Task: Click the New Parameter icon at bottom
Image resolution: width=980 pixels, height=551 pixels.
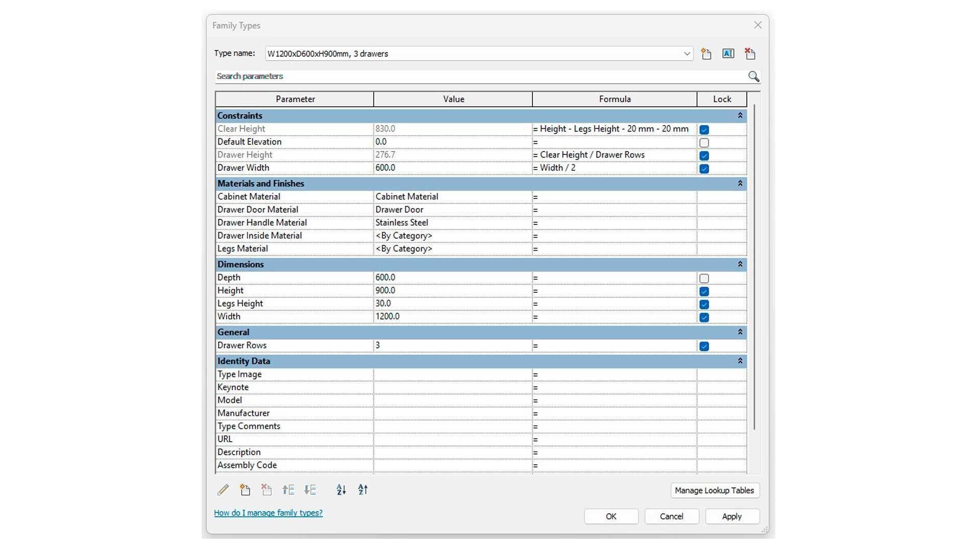Action: click(x=245, y=490)
